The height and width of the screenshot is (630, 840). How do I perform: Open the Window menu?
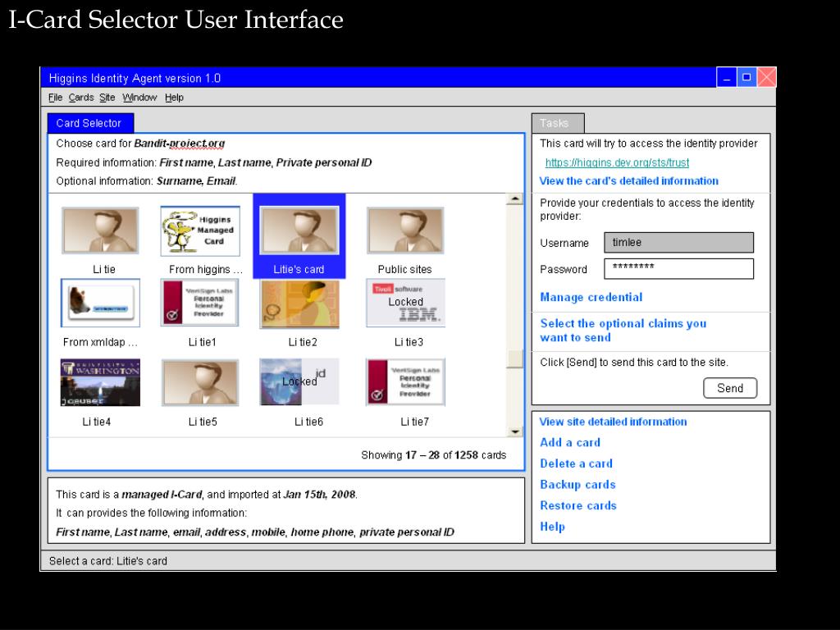click(x=139, y=98)
